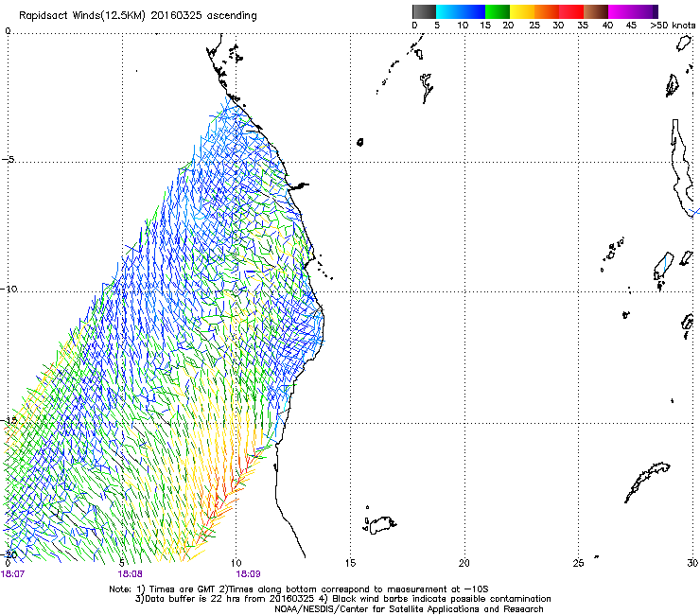Click the 'Rapidsact Winds(12.5KM) 20160325 ascending' title

[138, 16]
